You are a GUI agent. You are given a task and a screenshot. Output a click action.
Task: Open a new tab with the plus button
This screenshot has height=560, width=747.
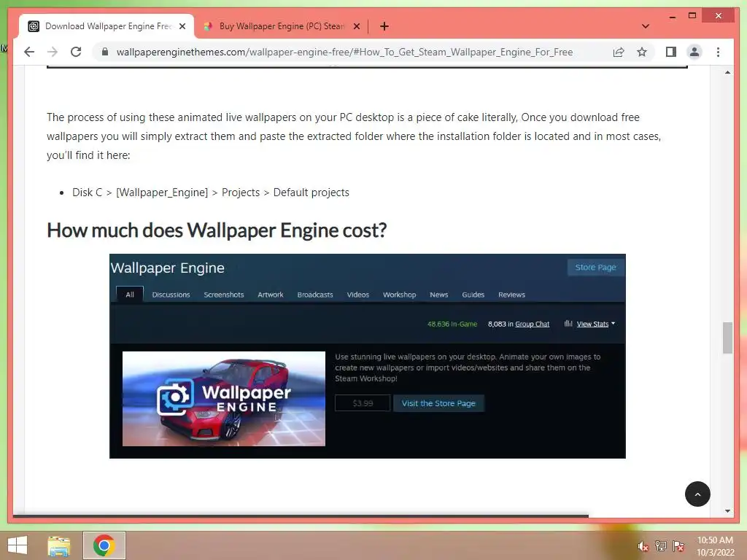(x=384, y=26)
